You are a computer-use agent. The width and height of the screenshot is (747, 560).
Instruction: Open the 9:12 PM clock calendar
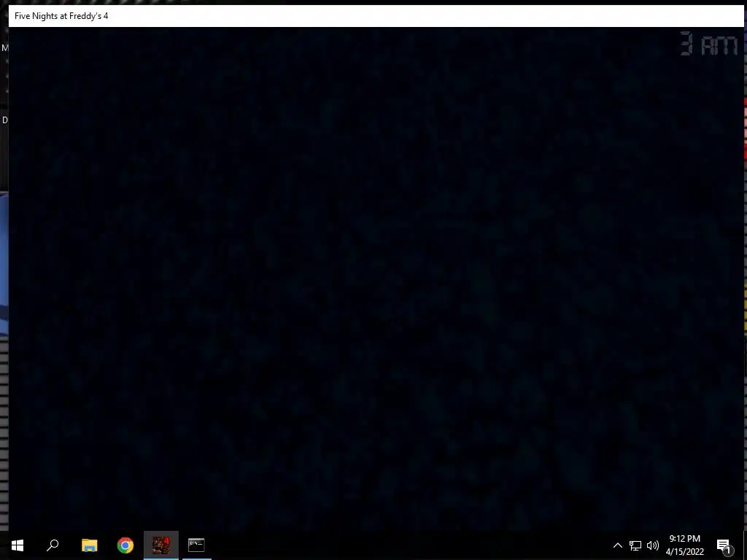[x=684, y=545]
